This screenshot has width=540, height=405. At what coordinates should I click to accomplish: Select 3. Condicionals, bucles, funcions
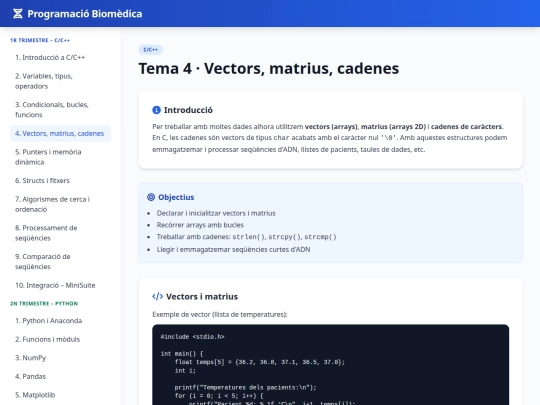[x=61, y=110]
